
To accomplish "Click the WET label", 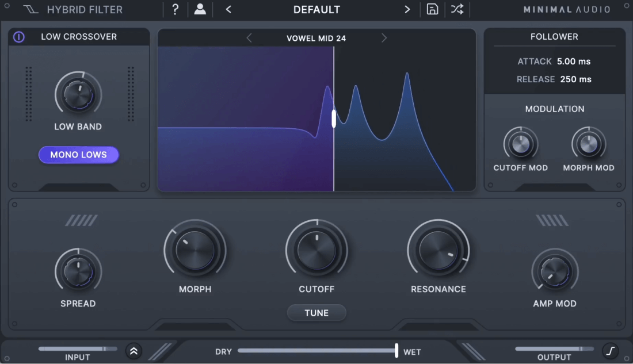I will click(412, 352).
